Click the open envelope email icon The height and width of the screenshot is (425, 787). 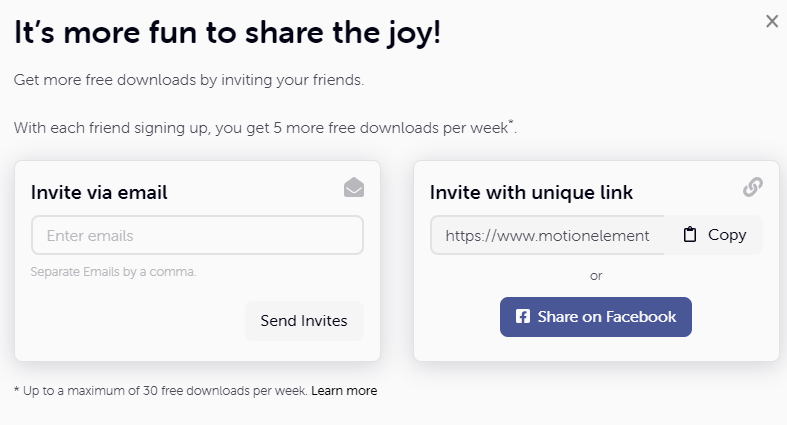pos(354,187)
